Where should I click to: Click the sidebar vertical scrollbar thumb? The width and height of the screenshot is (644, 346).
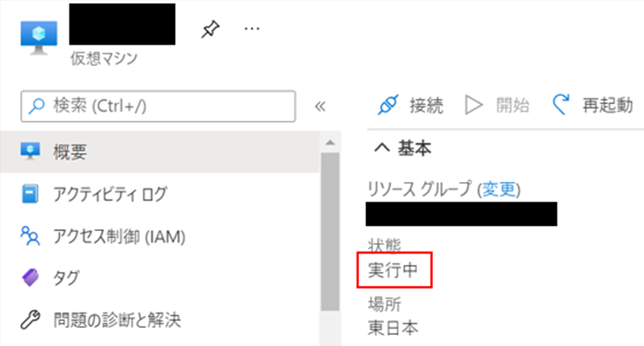(x=330, y=232)
